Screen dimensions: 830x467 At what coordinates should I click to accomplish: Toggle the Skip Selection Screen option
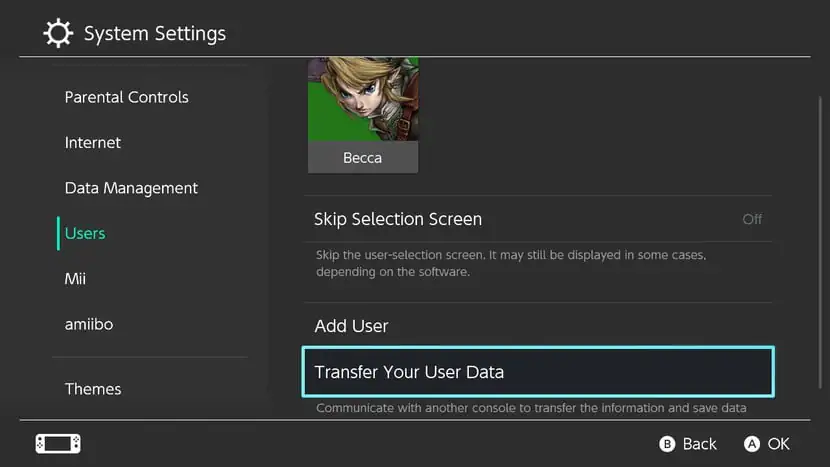[x=398, y=219]
